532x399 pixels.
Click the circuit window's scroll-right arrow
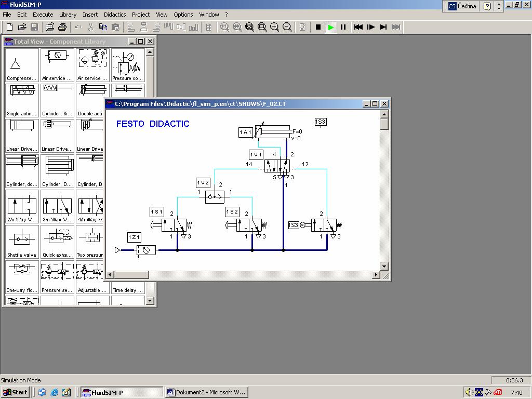tap(376, 274)
